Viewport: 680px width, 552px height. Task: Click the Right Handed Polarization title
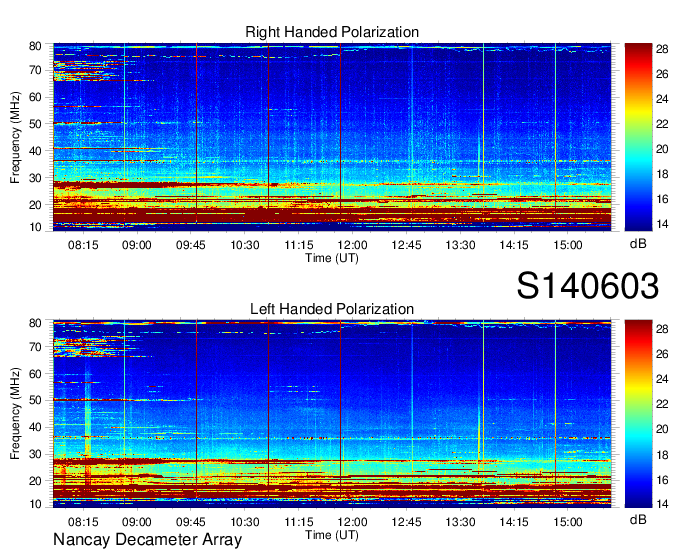tap(332, 32)
